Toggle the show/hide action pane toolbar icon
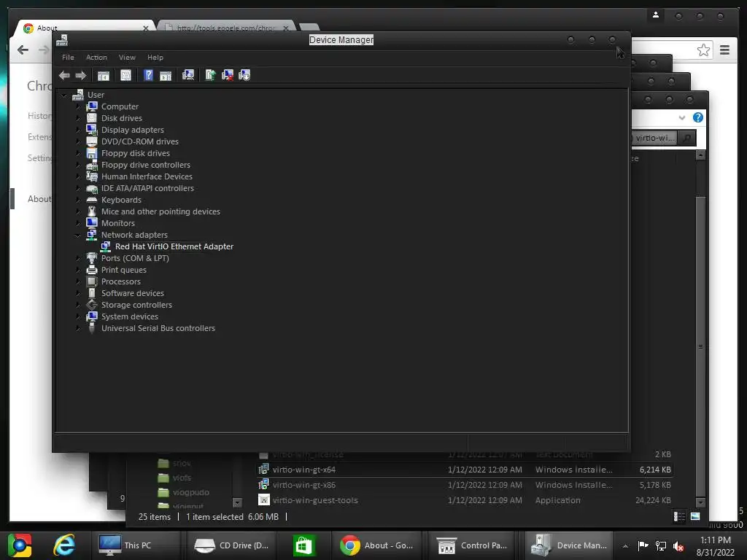This screenshot has height=560, width=747. tap(166, 75)
